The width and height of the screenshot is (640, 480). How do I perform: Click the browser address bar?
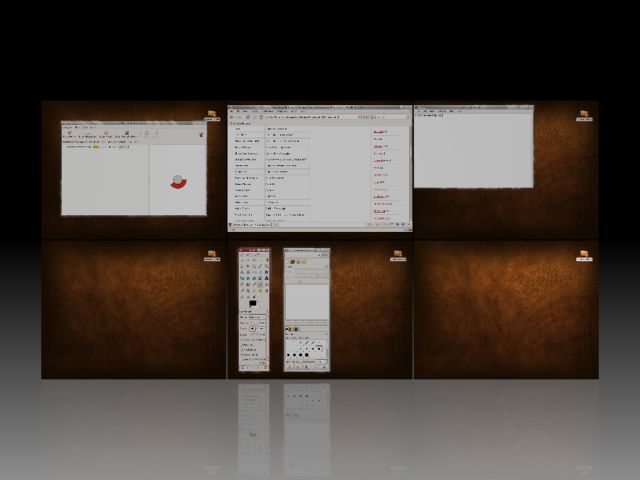point(310,117)
